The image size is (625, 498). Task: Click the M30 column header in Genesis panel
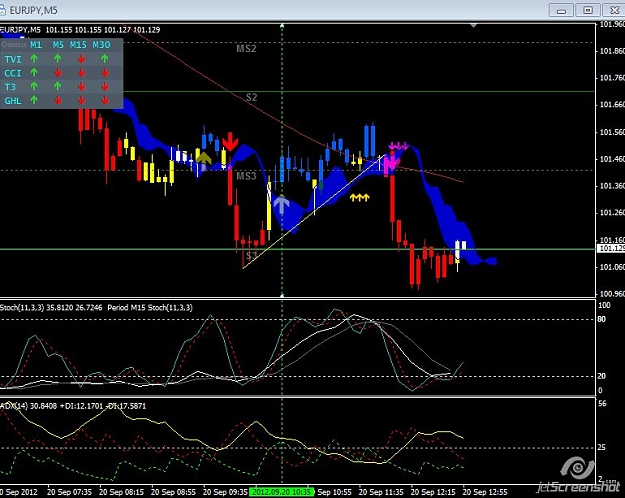coord(101,45)
